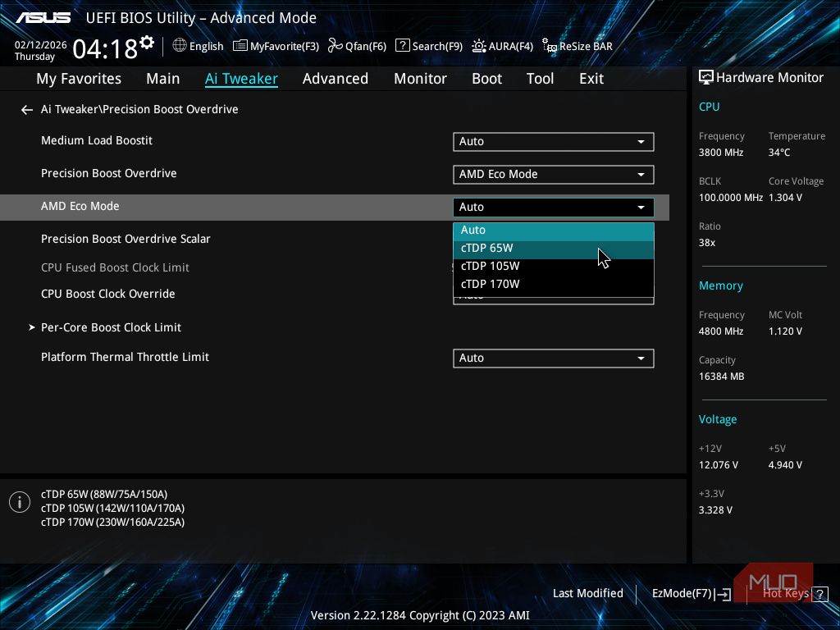Switch to My Favorites tab
The image size is (840, 630).
[79, 79]
